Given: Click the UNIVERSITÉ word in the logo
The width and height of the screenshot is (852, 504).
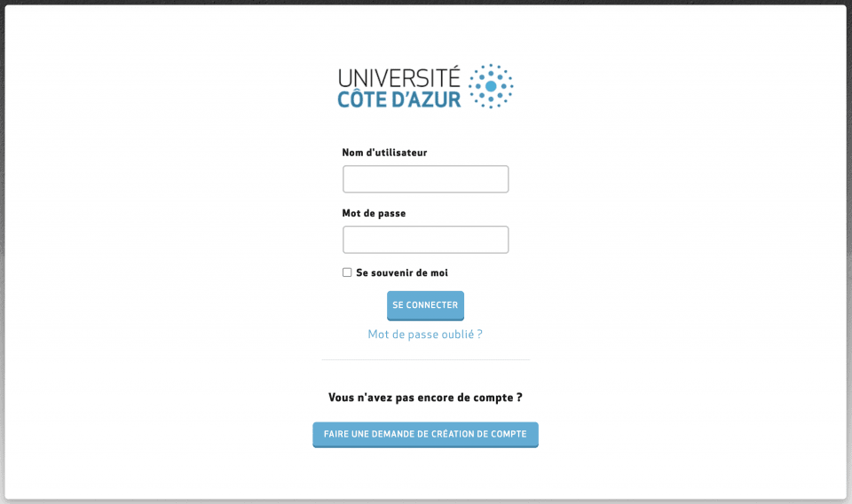Looking at the screenshot, I should pos(399,77).
